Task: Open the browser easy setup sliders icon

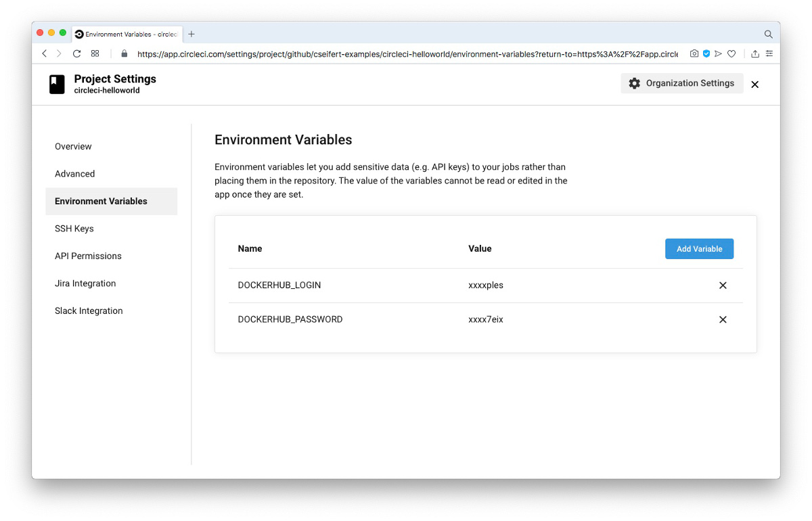Action: coord(769,53)
